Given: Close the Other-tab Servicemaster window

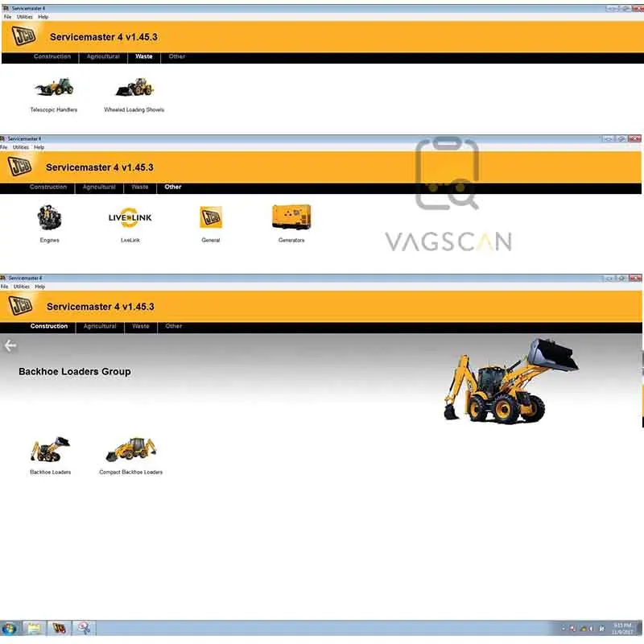Looking at the screenshot, I should (x=635, y=138).
